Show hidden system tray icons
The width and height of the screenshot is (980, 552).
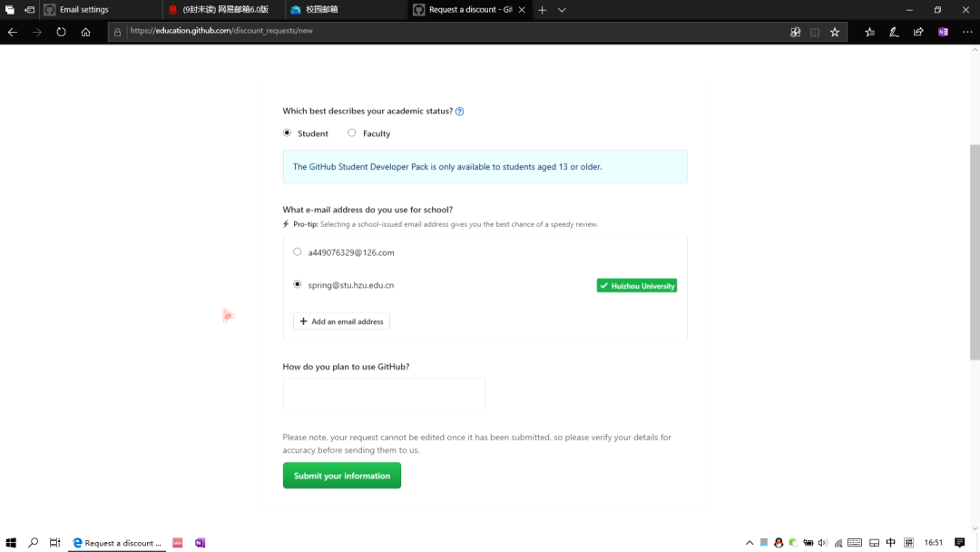point(750,543)
